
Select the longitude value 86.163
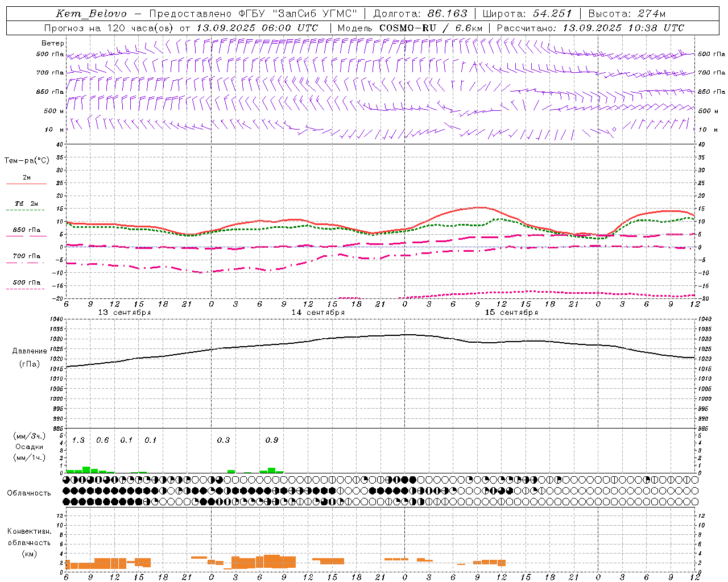click(448, 14)
